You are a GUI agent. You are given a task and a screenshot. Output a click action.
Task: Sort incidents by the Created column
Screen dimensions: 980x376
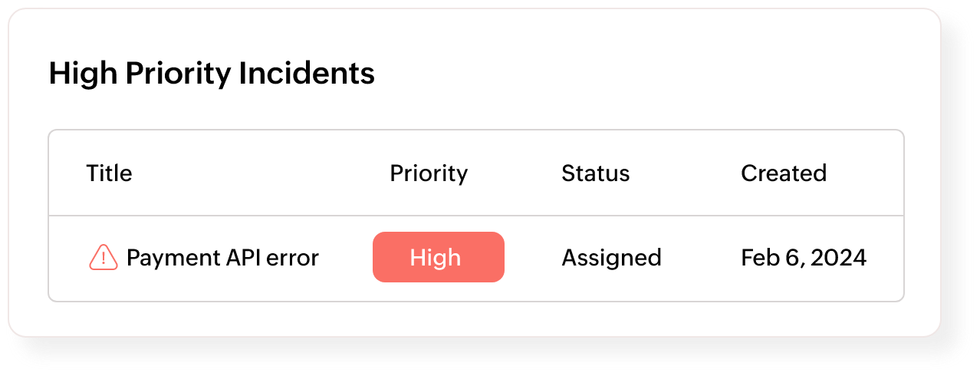tap(783, 173)
